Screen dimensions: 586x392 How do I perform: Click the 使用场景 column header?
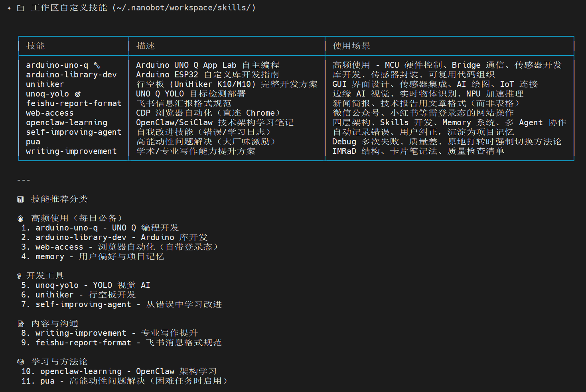[x=350, y=45]
